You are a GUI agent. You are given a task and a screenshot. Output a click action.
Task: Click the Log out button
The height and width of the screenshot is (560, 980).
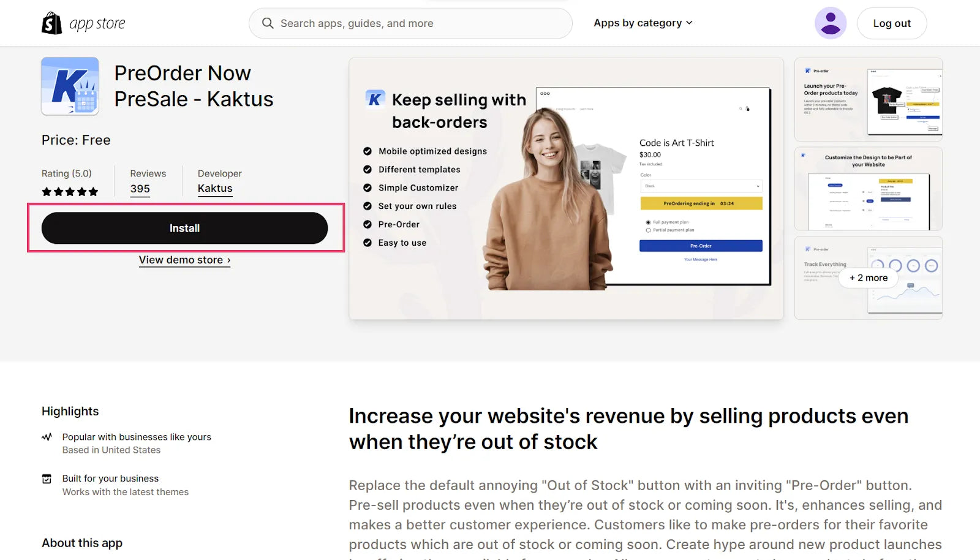(x=892, y=23)
